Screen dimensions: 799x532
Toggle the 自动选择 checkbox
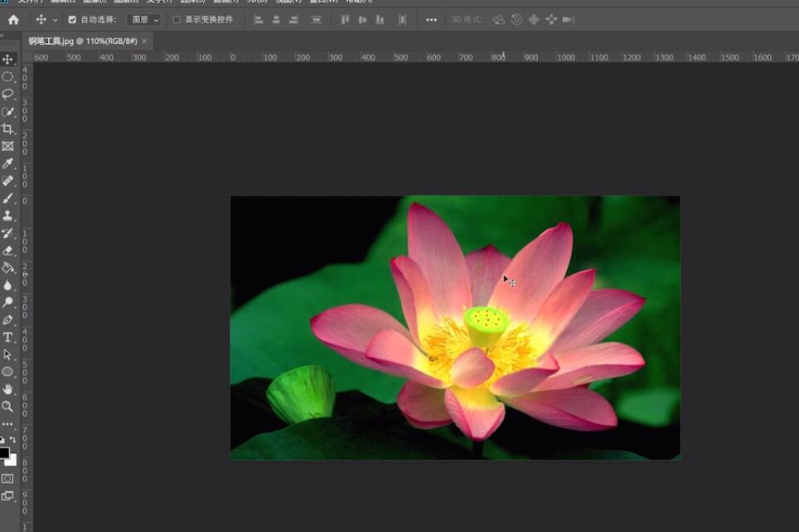click(x=72, y=20)
